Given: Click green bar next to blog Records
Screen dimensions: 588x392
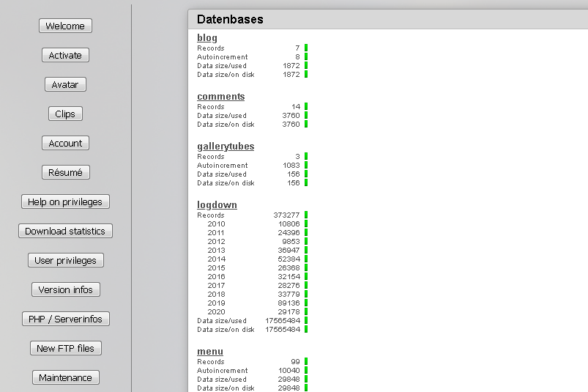Looking at the screenshot, I should coord(305,48).
